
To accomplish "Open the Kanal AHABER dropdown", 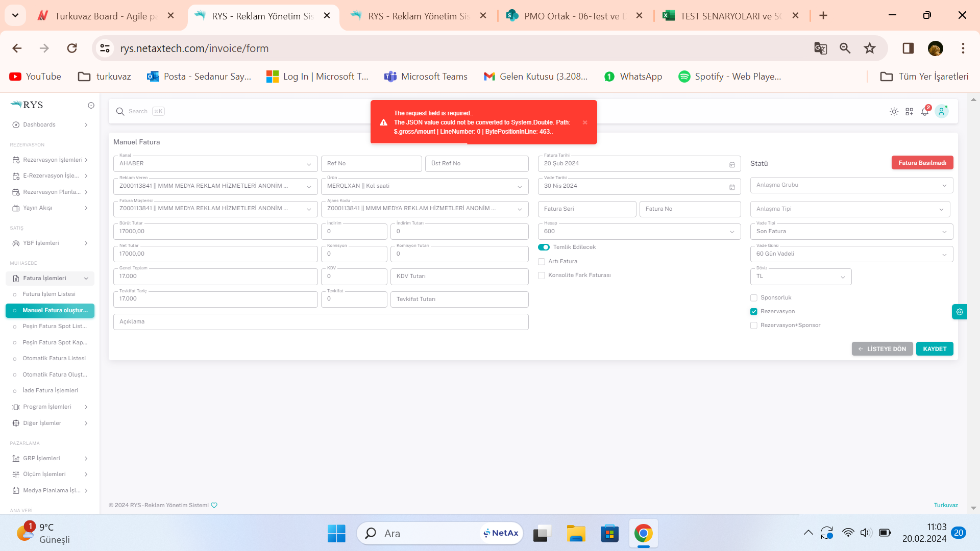I will (215, 164).
